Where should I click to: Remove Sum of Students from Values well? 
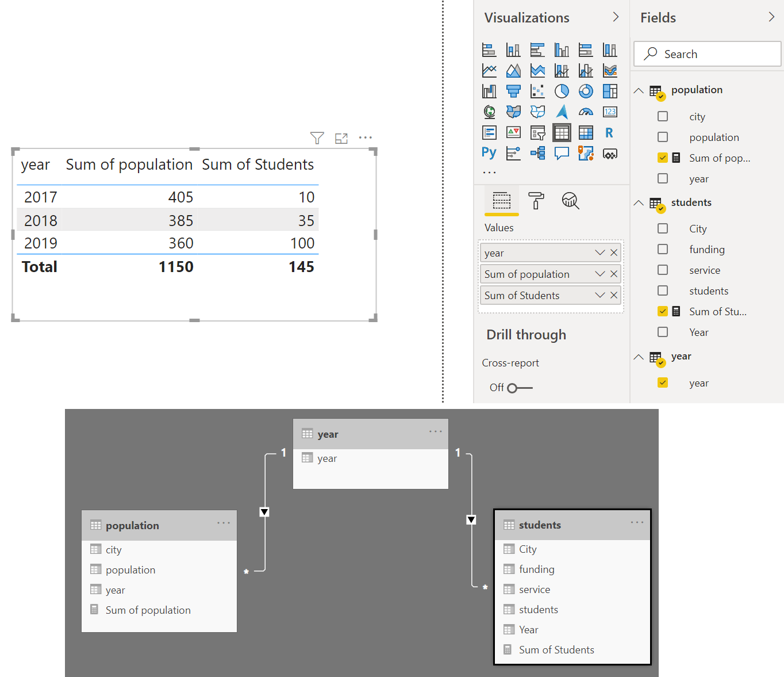click(x=614, y=295)
